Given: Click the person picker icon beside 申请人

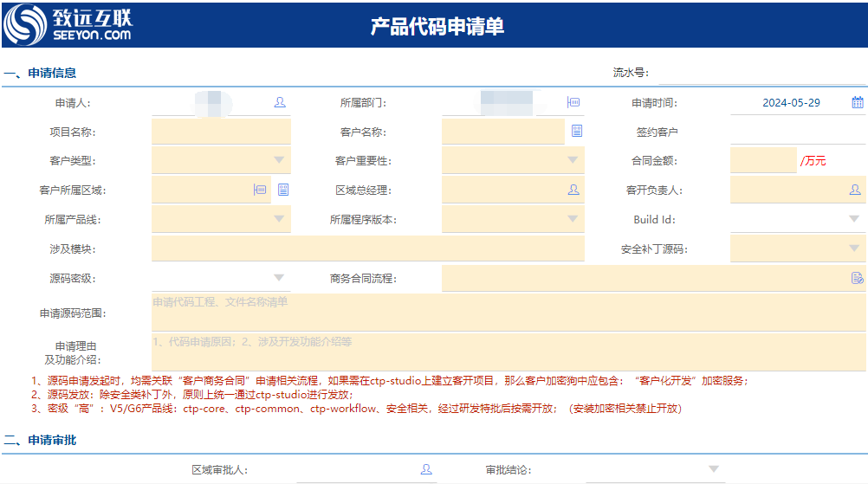Looking at the screenshot, I should click(x=280, y=102).
